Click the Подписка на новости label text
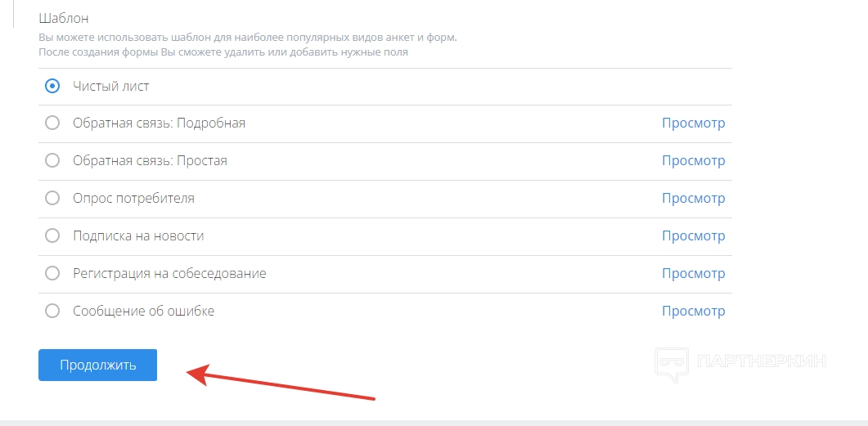The width and height of the screenshot is (868, 426). (x=138, y=236)
